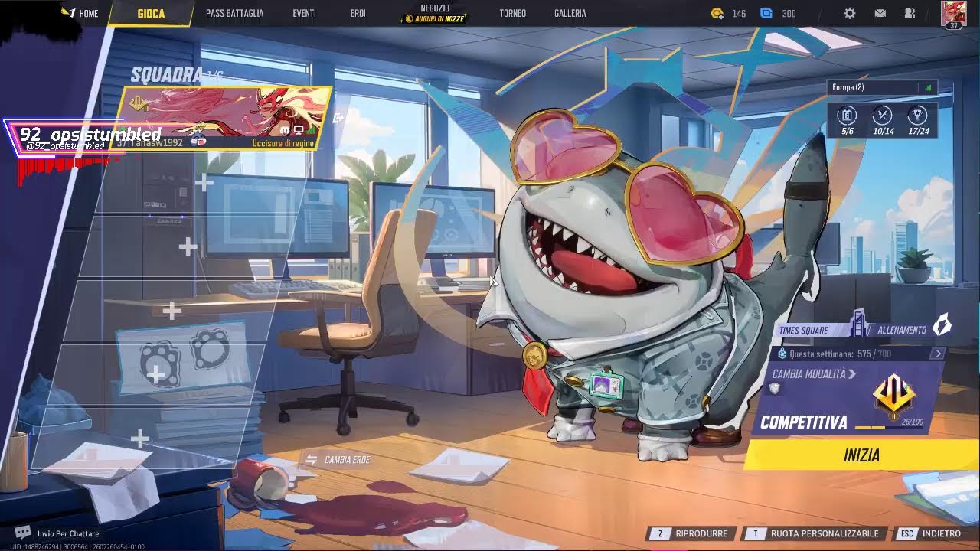This screenshot has width=980, height=551.
Task: Switch to the Torneo tab
Action: (512, 13)
